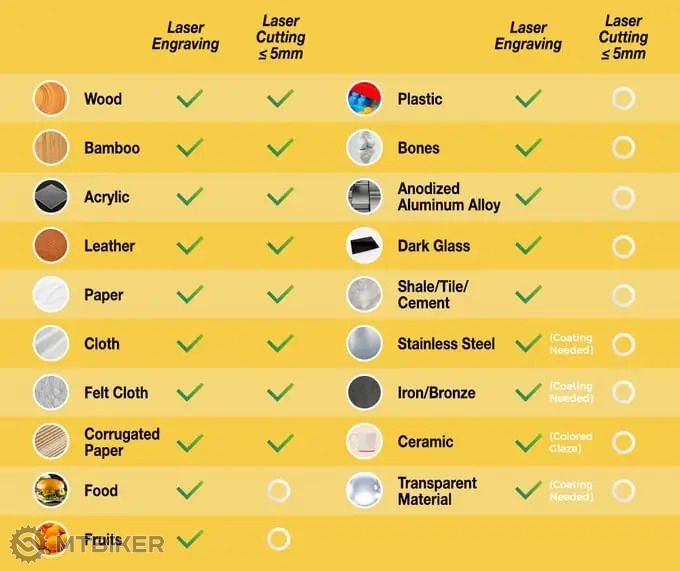Click Paper laser cutting checkmark
This screenshot has height=571, width=680.
[280, 295]
